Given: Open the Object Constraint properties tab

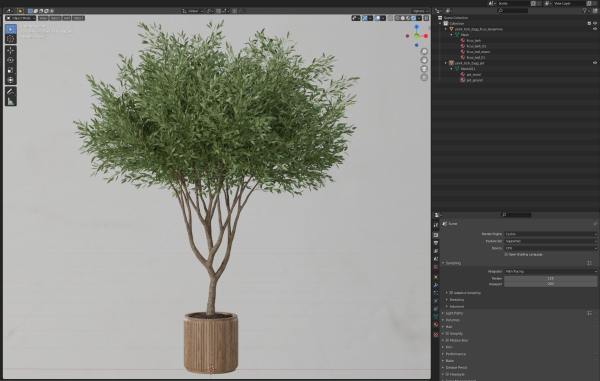Looking at the screenshot, I should pyautogui.click(x=436, y=309).
